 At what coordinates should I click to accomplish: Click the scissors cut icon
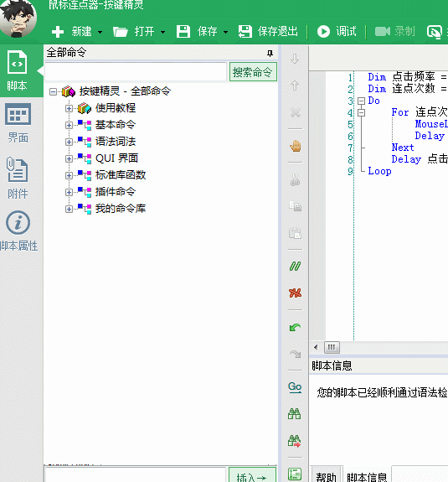coord(295,179)
